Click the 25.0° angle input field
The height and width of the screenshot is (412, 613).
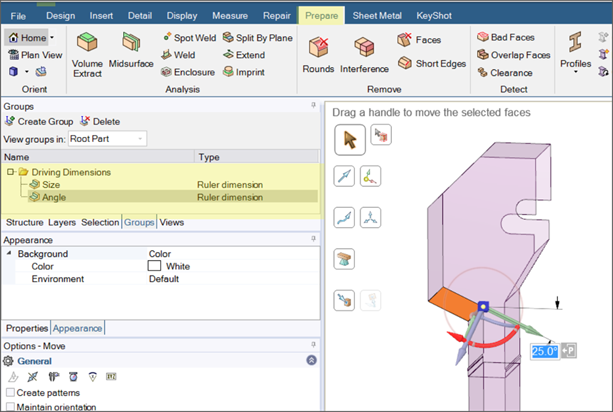pyautogui.click(x=544, y=351)
